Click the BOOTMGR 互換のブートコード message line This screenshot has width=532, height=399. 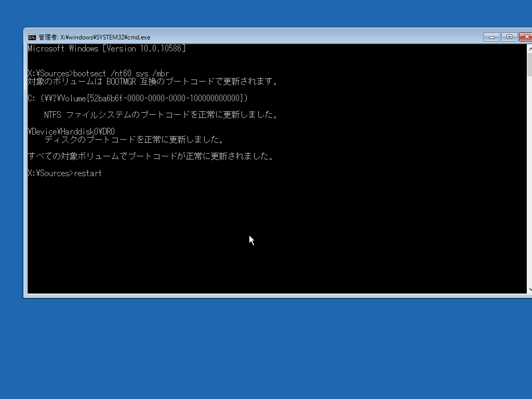click(x=153, y=82)
